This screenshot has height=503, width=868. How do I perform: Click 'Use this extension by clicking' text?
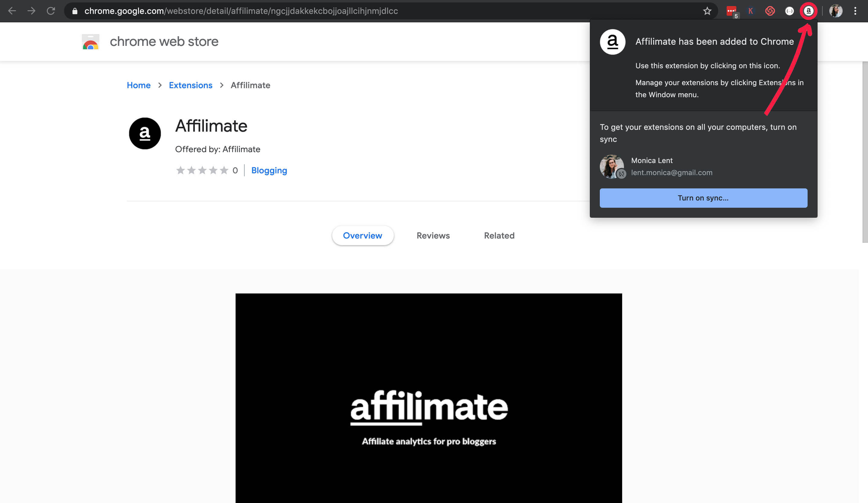pyautogui.click(x=708, y=66)
